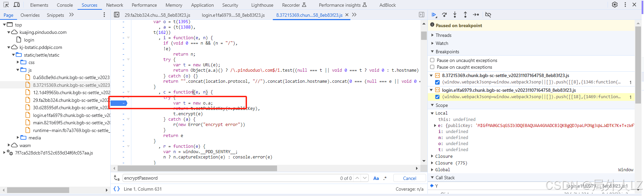Open the Lighthouse panel
This screenshot has height=196, width=644.
(262, 5)
